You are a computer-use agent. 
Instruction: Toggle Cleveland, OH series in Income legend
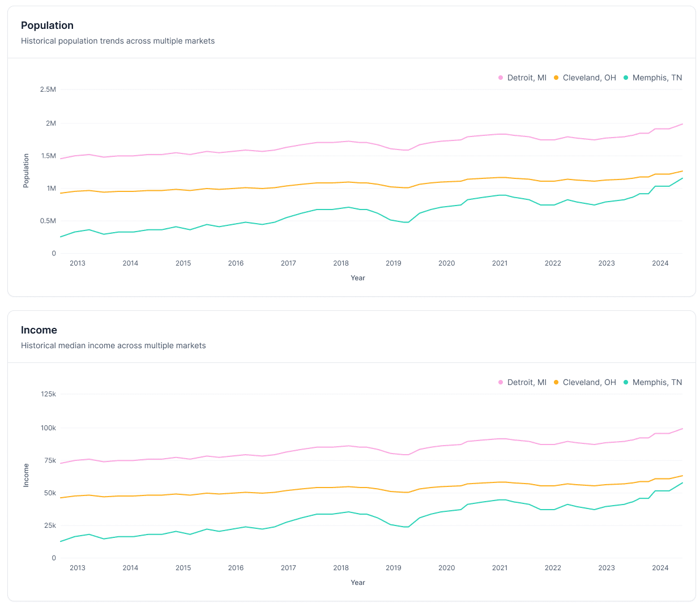(584, 382)
